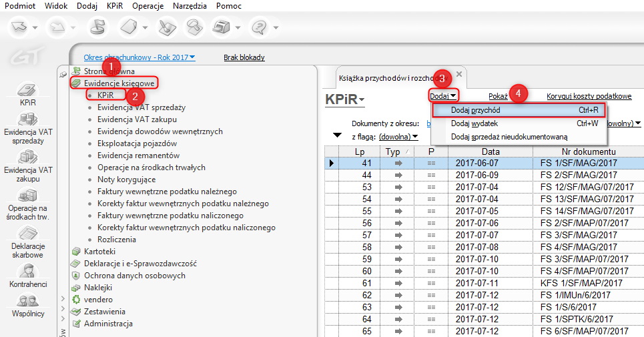Open Wspólnicy sidebar shortcut
644x337 pixels.
click(28, 306)
